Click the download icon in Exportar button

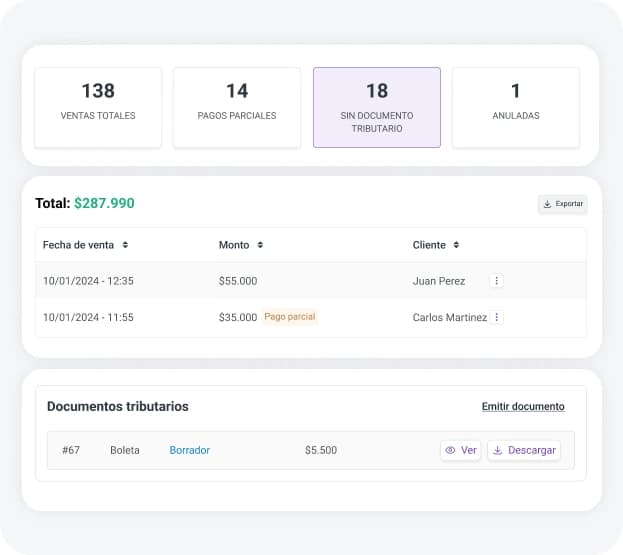[547, 204]
